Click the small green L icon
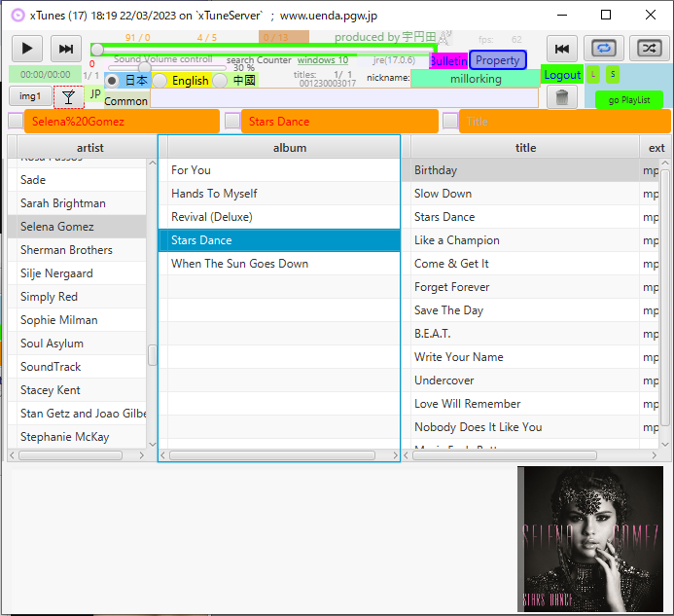The height and width of the screenshot is (616, 674). [593, 74]
